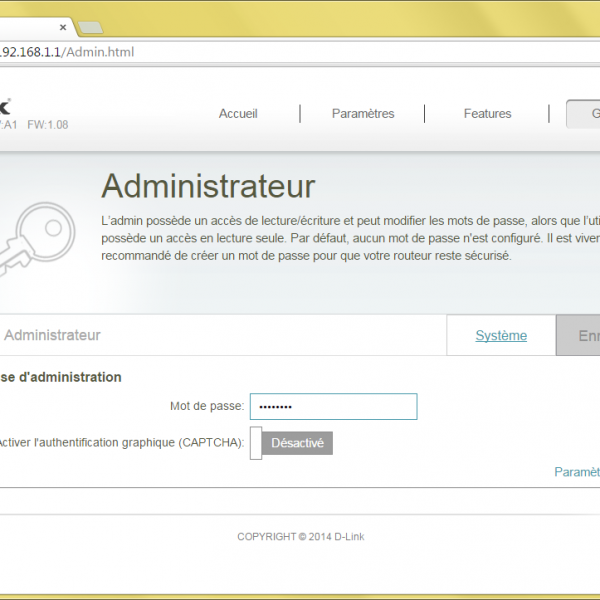Click the FW:1.08 firmware version text
The width and height of the screenshot is (600, 600).
[48, 125]
